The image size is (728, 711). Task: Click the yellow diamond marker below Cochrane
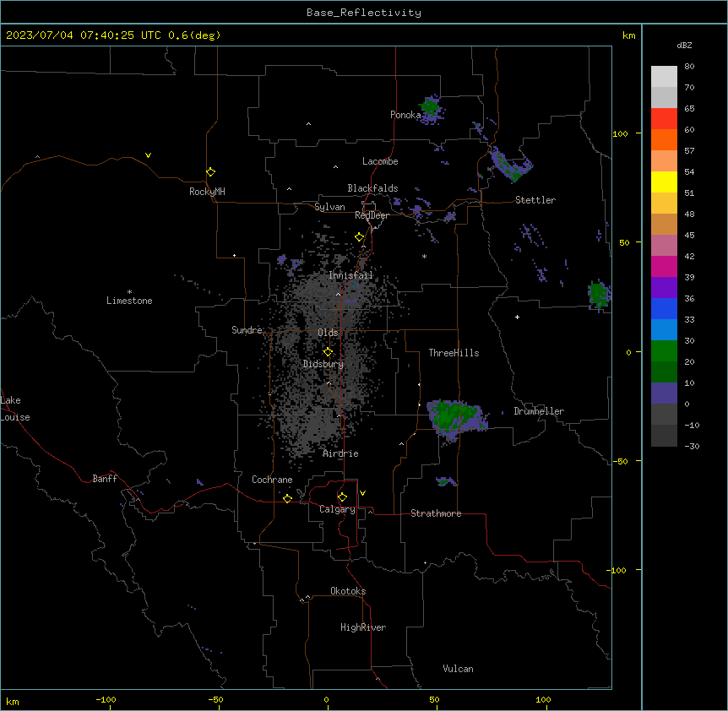pyautogui.click(x=287, y=498)
